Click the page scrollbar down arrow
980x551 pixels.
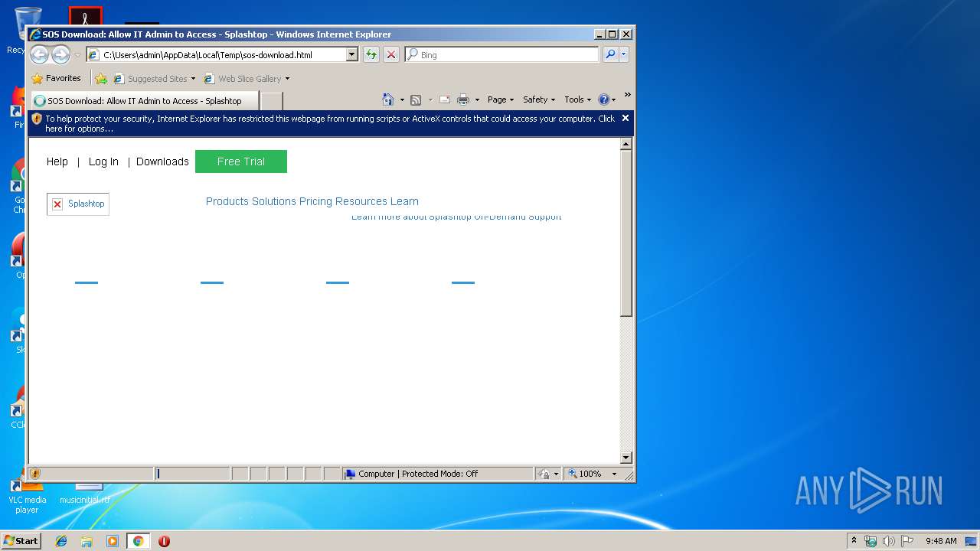pos(626,458)
